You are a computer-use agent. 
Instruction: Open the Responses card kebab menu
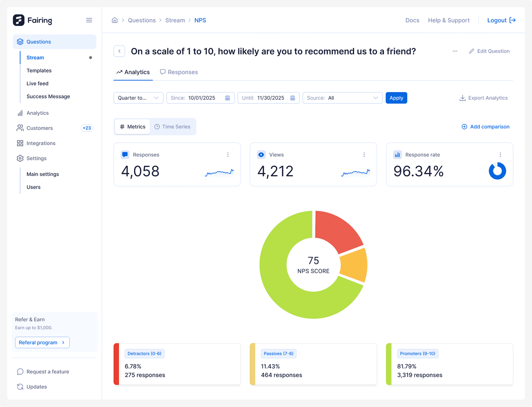coord(228,154)
